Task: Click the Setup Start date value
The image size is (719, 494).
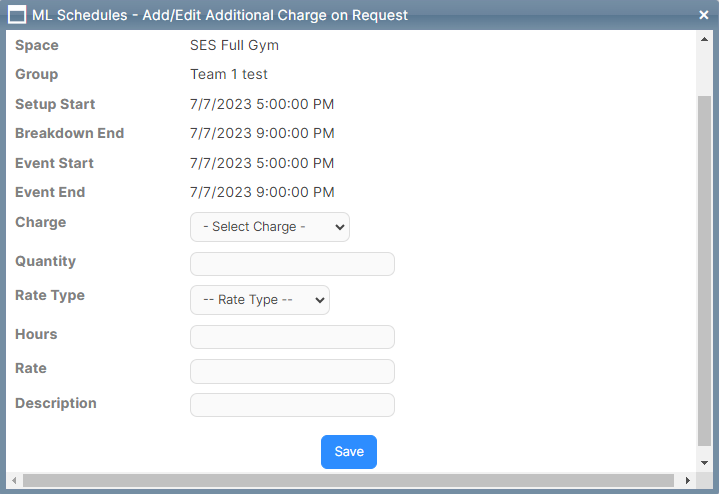Action: click(262, 104)
